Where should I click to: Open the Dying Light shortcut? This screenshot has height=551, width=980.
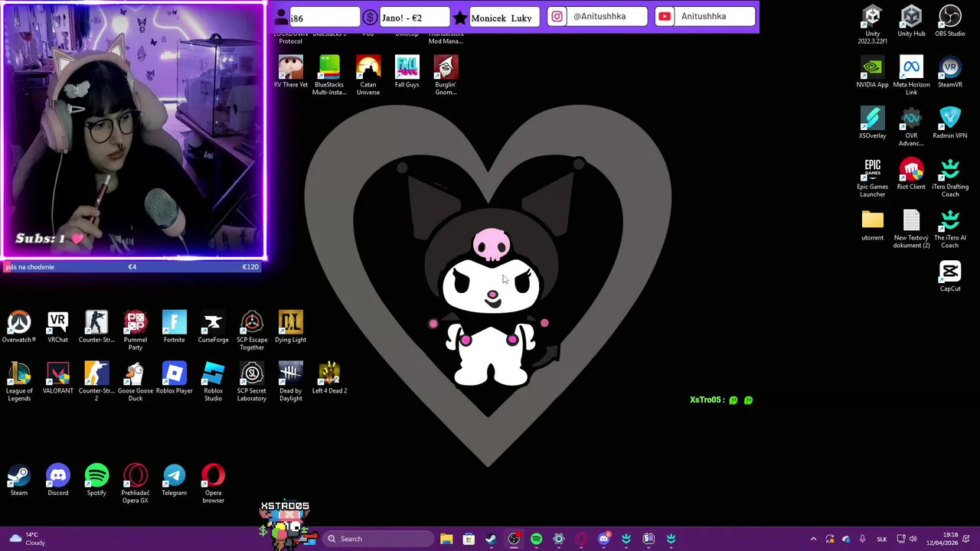(x=290, y=328)
